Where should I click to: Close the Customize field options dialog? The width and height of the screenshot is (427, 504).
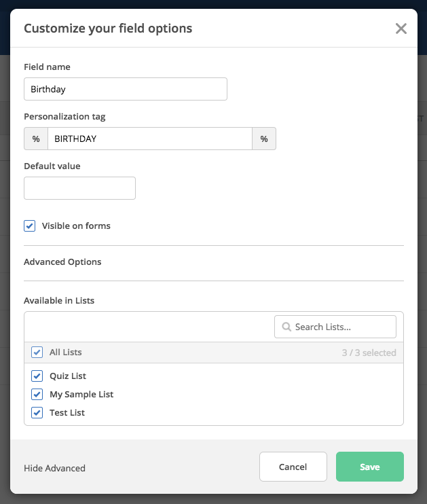[x=401, y=29]
